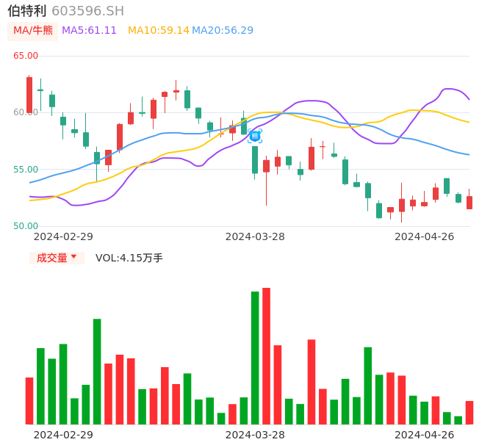The height and width of the screenshot is (445, 504).
Task: Click the tallest red volume bar
Action: (266, 355)
